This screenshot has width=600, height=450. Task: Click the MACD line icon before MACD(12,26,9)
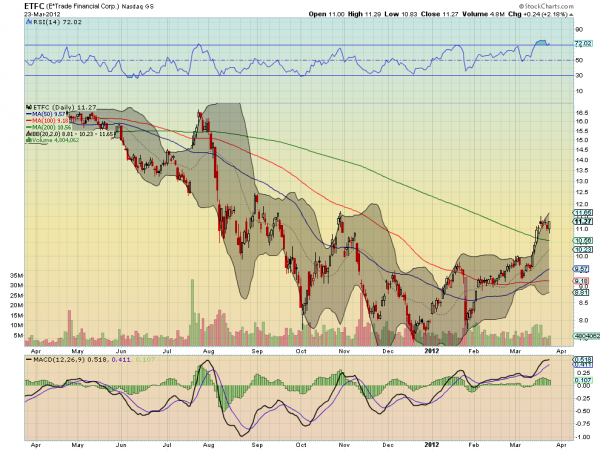29,360
